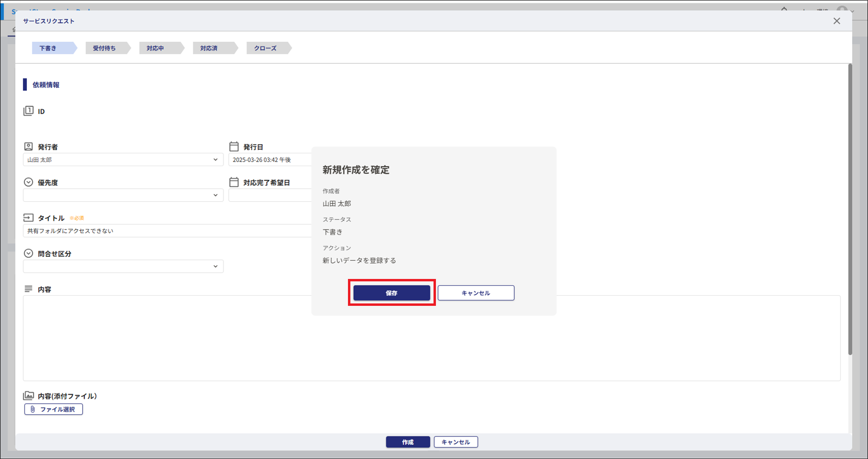Click the 問合せ区分 circle icon
Viewport: 868px width, 459px height.
pos(28,254)
